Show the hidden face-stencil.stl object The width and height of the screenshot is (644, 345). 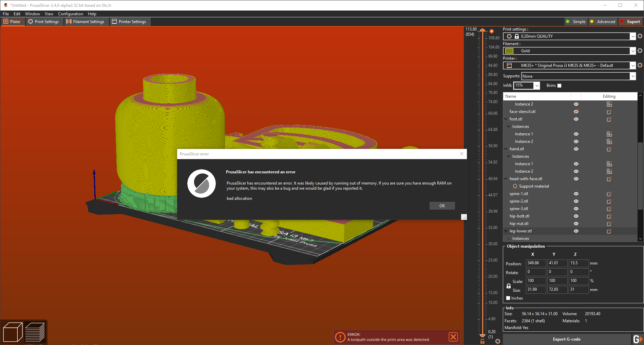point(576,111)
